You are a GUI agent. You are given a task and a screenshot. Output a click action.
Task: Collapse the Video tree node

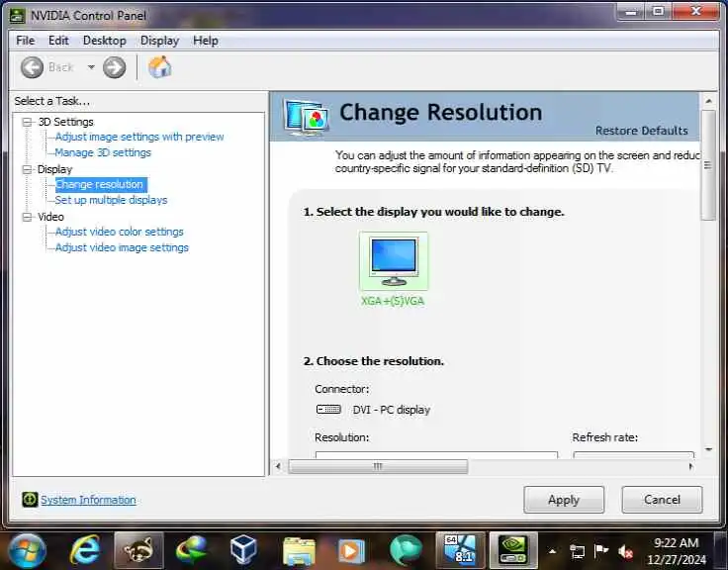(x=28, y=217)
